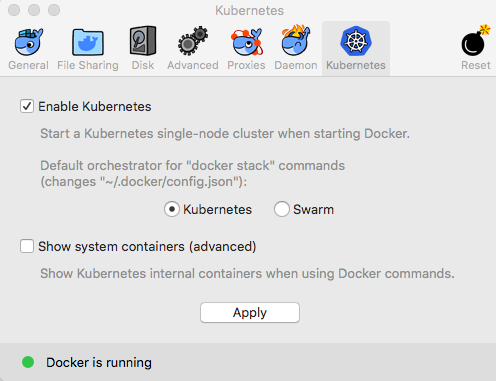Close the preferences window
This screenshot has height=381, width=496.
coord(14,10)
